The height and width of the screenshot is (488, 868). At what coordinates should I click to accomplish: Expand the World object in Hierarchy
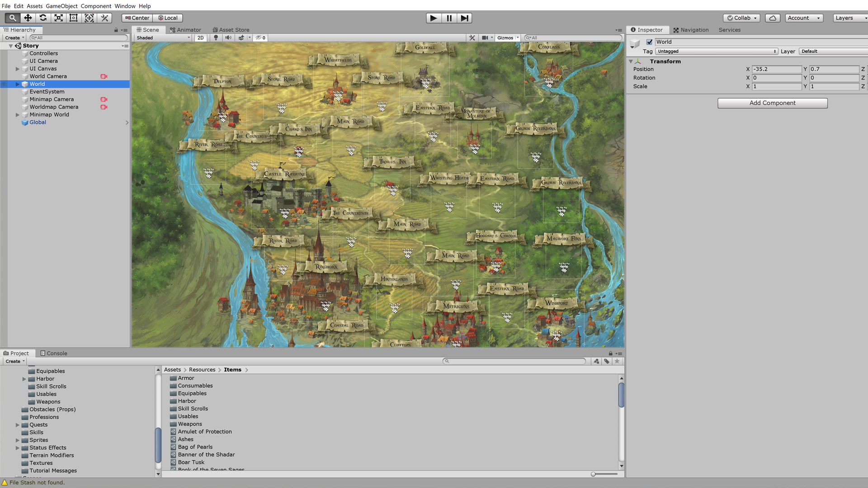pyautogui.click(x=18, y=84)
